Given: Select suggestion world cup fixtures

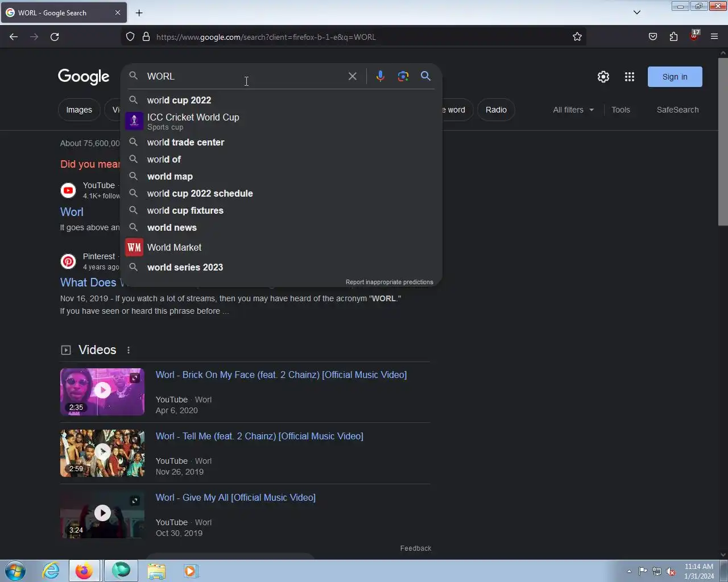Looking at the screenshot, I should pos(282,210).
